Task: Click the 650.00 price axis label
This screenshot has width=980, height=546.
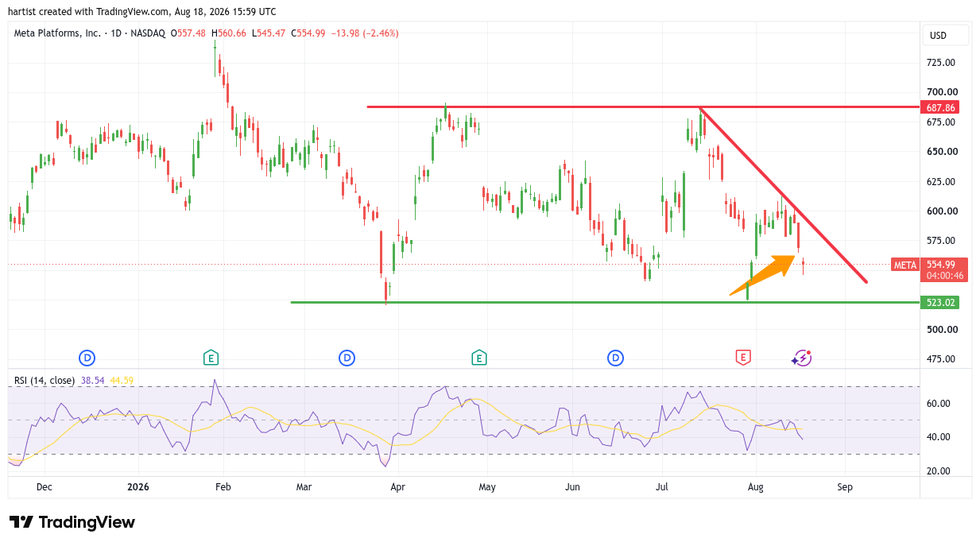Action: click(x=943, y=152)
